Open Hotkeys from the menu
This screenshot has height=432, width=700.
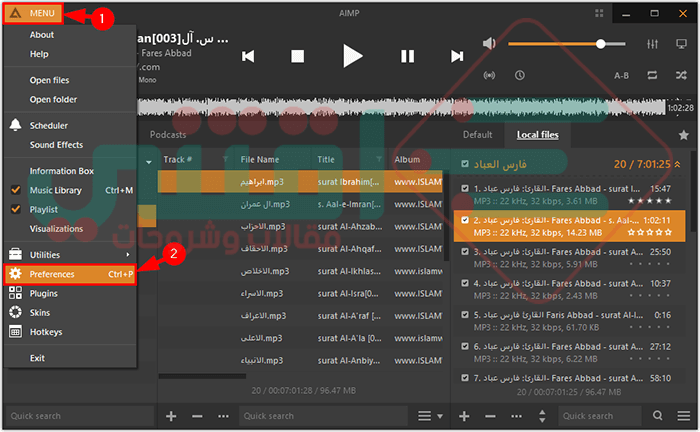46,332
